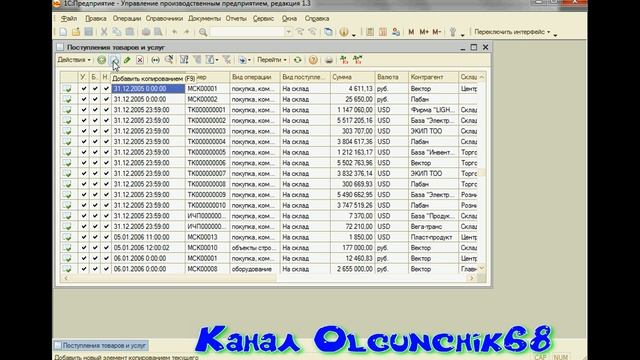Screen dimensions: 640x360
Task: Open the Calendar icon
Action: click(x=383, y=32)
